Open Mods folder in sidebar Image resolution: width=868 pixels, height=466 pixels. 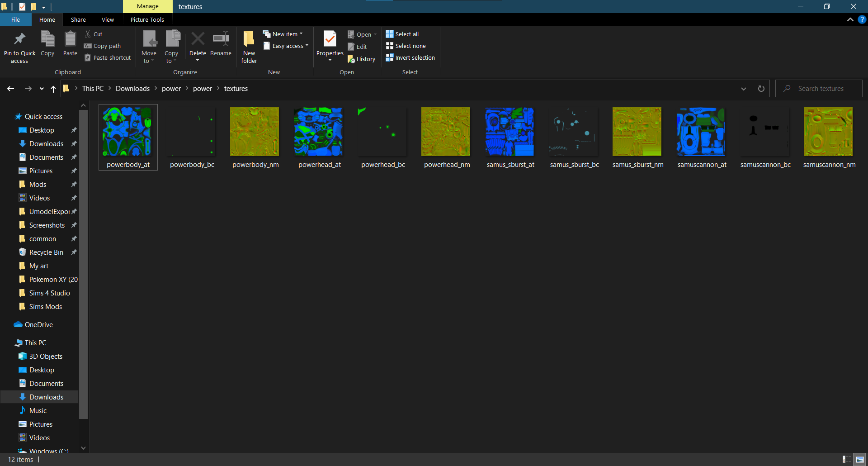pos(38,185)
